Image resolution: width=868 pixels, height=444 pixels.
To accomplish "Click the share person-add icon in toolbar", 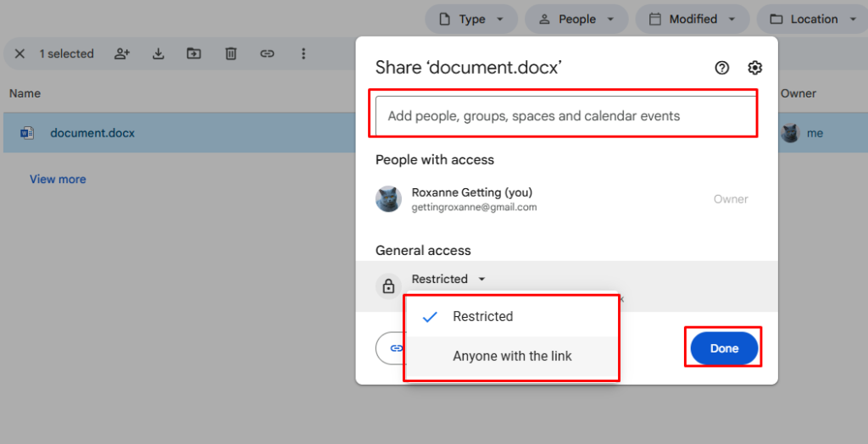I will 122,53.
